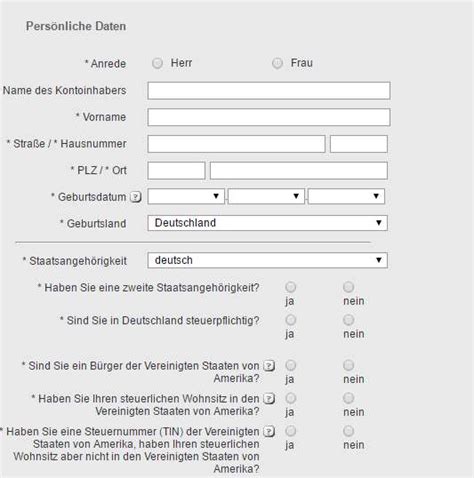Choose nein for Bürger der Vereinigten Staaten
The image size is (474, 478).
[x=348, y=365]
